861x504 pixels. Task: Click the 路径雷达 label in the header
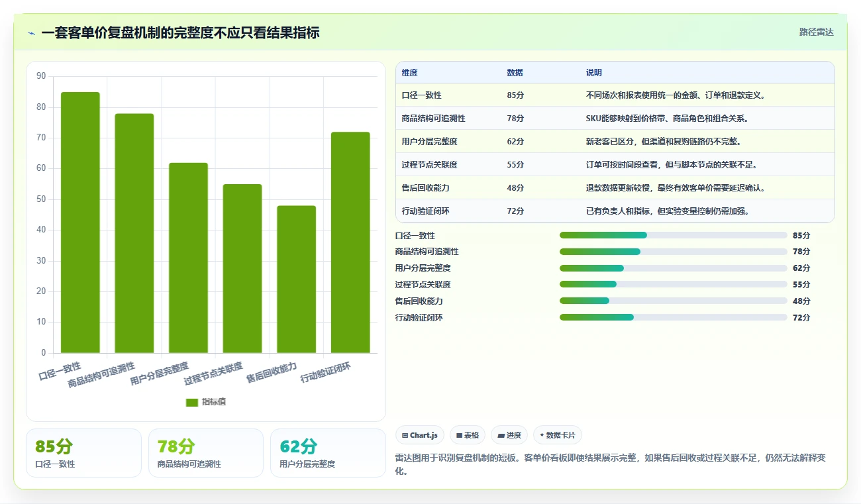coord(816,32)
